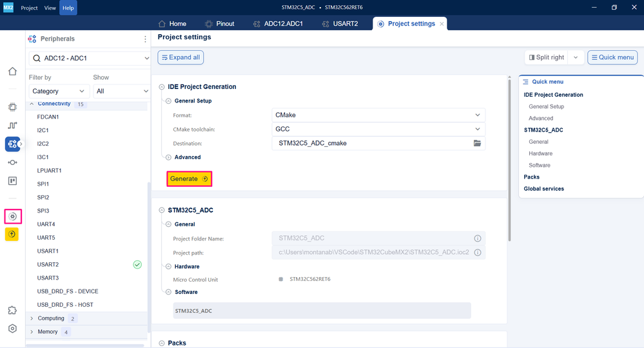The height and width of the screenshot is (348, 644).
Task: Click the Expand all button
Action: [x=181, y=57]
